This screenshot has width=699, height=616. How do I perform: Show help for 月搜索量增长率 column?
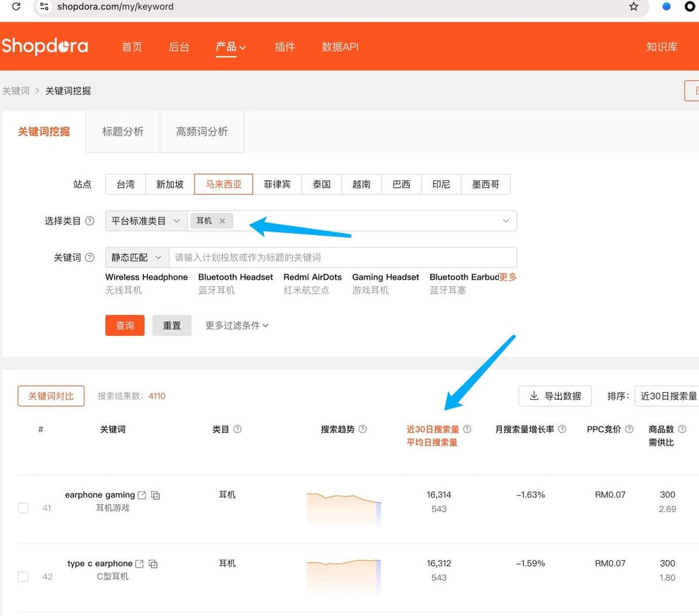coord(562,429)
